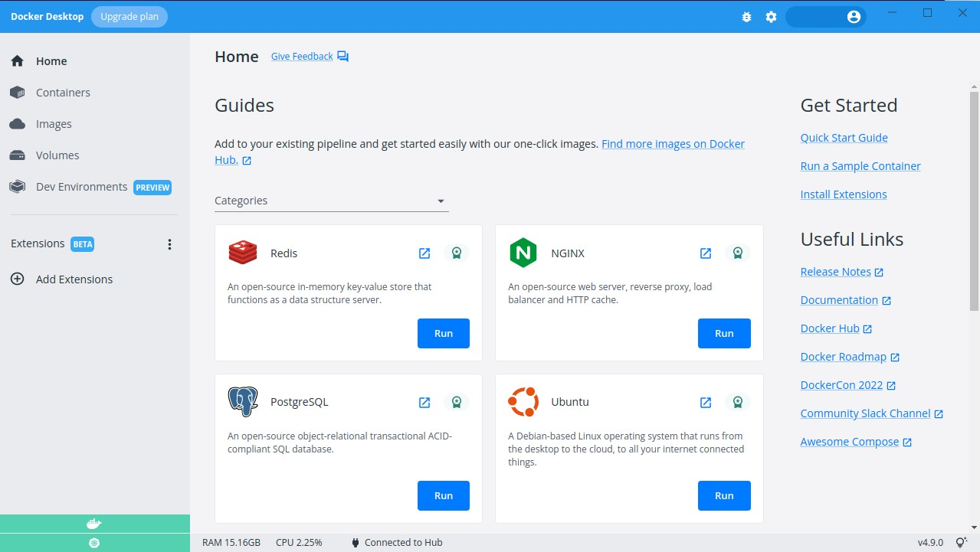Screen dimensions: 980x552
Task: Click the NGINX logo
Action: (x=523, y=253)
